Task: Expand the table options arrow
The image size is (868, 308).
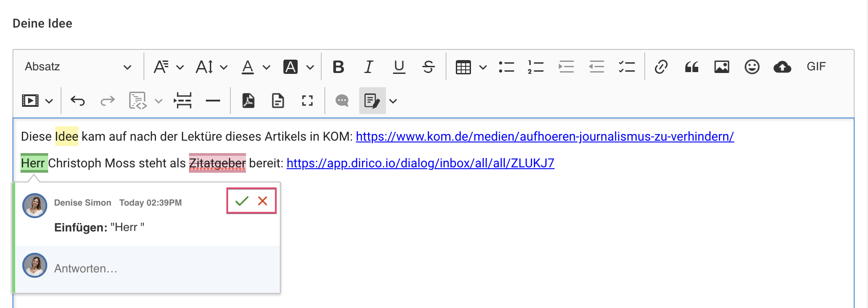Action: tap(483, 67)
